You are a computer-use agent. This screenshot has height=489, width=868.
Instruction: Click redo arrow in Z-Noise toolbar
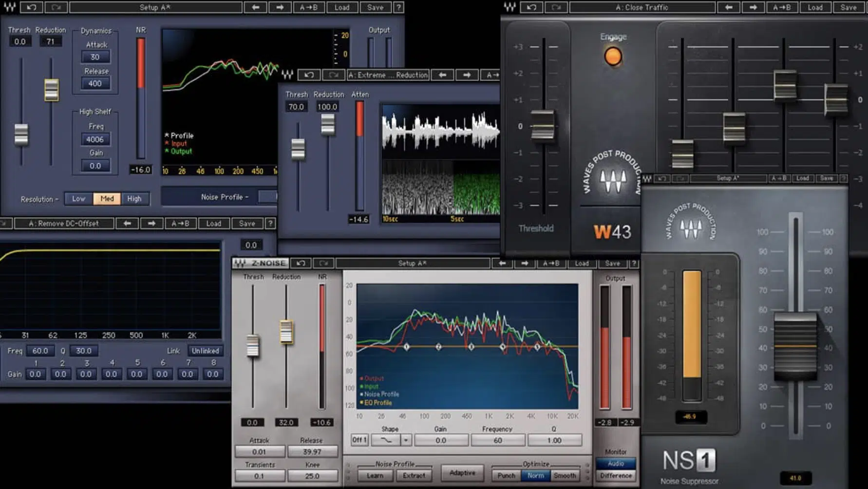coord(323,263)
